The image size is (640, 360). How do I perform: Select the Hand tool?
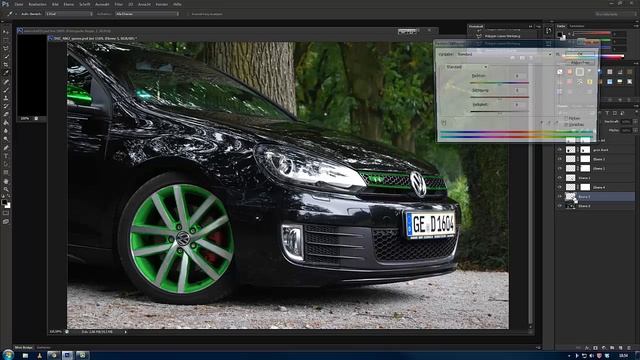pyautogui.click(x=6, y=181)
